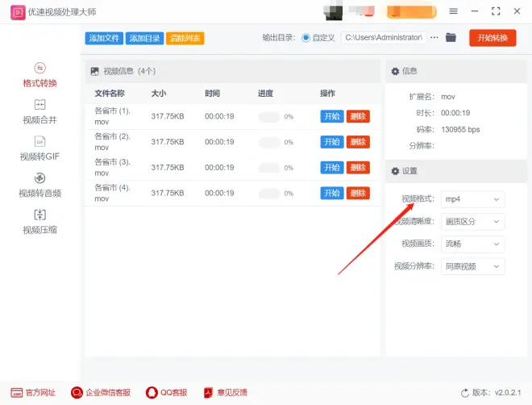This screenshot has height=405, width=532.
Task: Select 视频压缩 in the sidebar
Action: click(39, 222)
